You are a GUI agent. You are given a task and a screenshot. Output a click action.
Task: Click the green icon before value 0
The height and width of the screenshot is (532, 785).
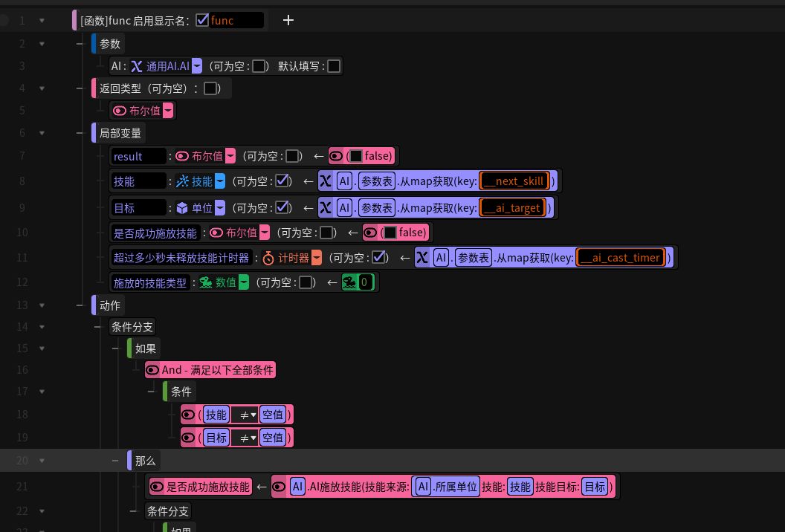[x=349, y=282]
